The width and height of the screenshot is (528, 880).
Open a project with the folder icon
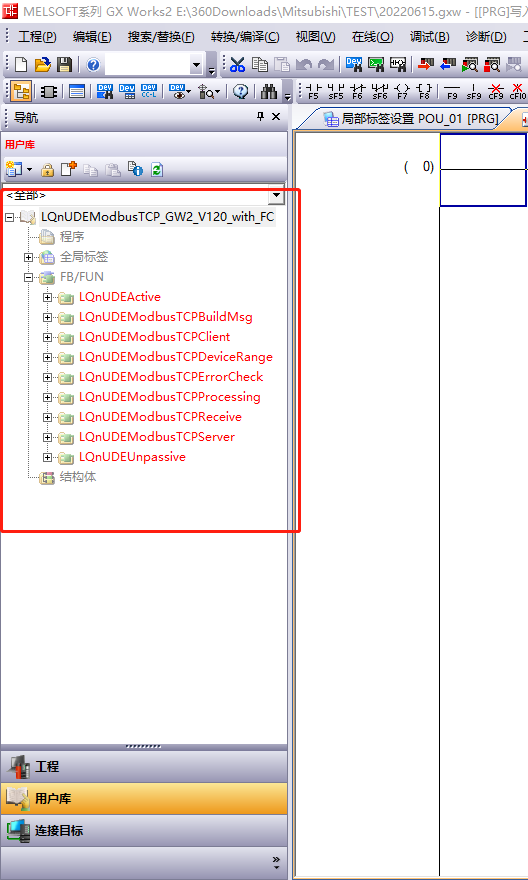(x=43, y=65)
